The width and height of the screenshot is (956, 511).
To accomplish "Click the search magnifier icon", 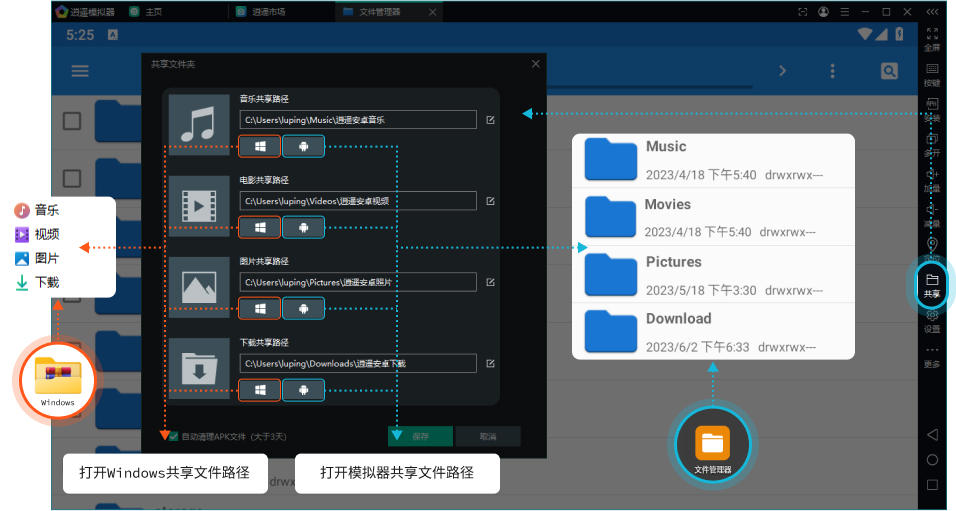I will [888, 71].
